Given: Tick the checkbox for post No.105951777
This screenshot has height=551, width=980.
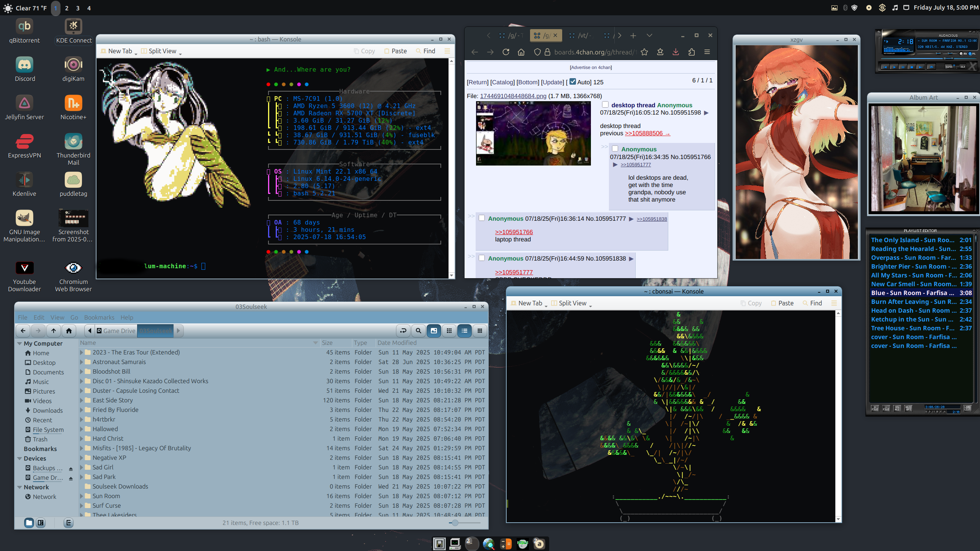Looking at the screenshot, I should 482,218.
